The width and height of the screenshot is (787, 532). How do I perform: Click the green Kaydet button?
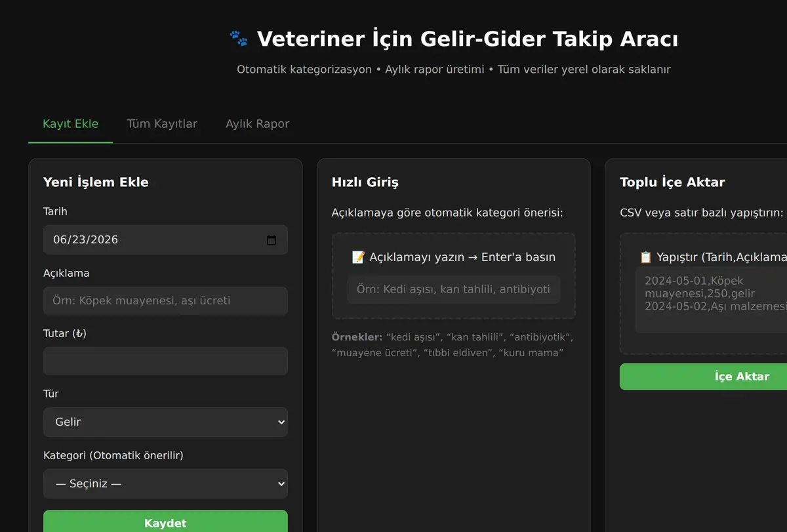(x=165, y=523)
